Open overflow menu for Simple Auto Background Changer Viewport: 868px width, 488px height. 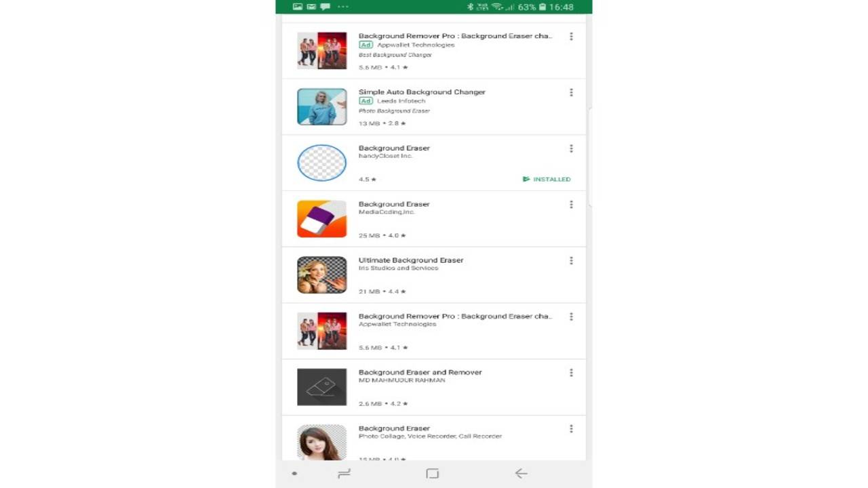(x=571, y=93)
